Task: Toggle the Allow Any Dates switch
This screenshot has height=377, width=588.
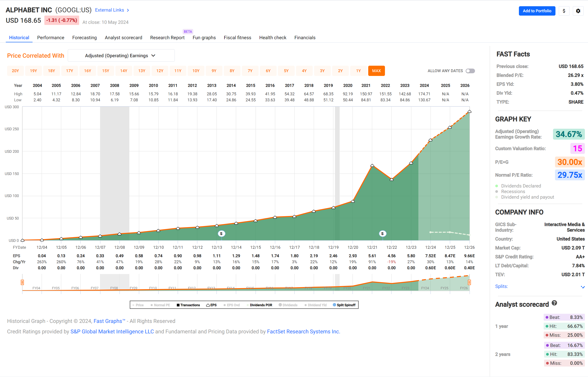Action: point(470,71)
